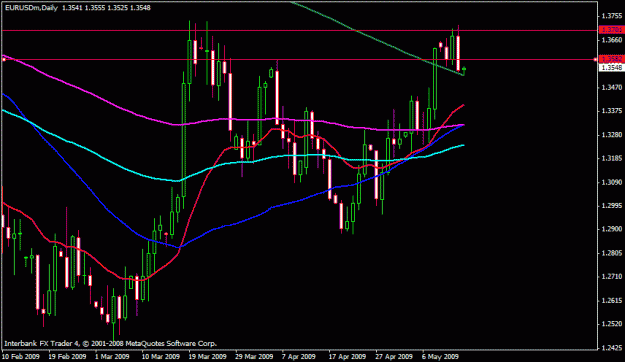This screenshot has height=362, width=625.
Task: Click the current price label 1.3548
Action: pos(611,68)
